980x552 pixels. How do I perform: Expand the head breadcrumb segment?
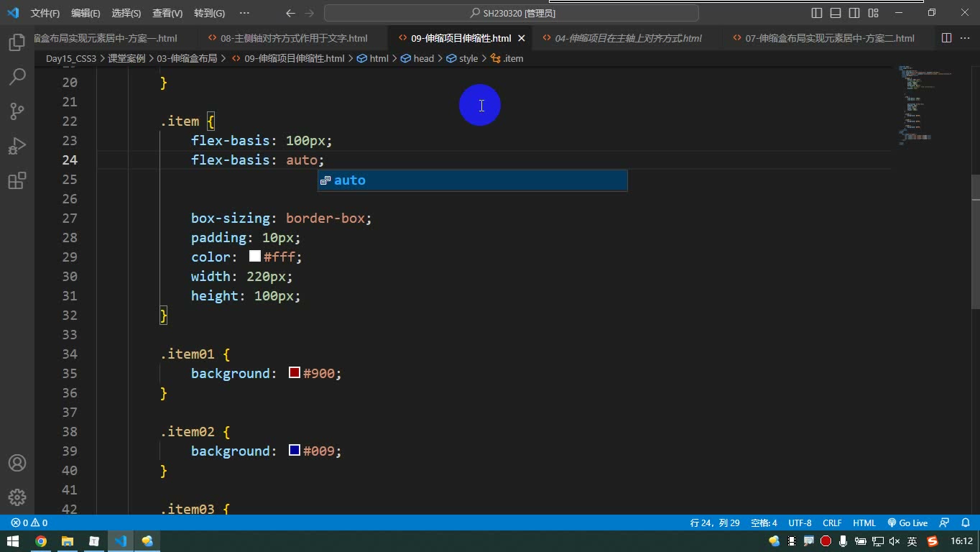(x=417, y=58)
